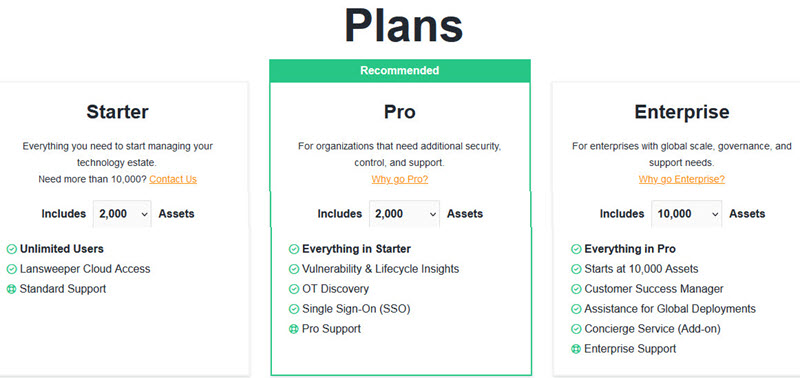Click the checkmark icon beside Unlimited Users

point(12,249)
